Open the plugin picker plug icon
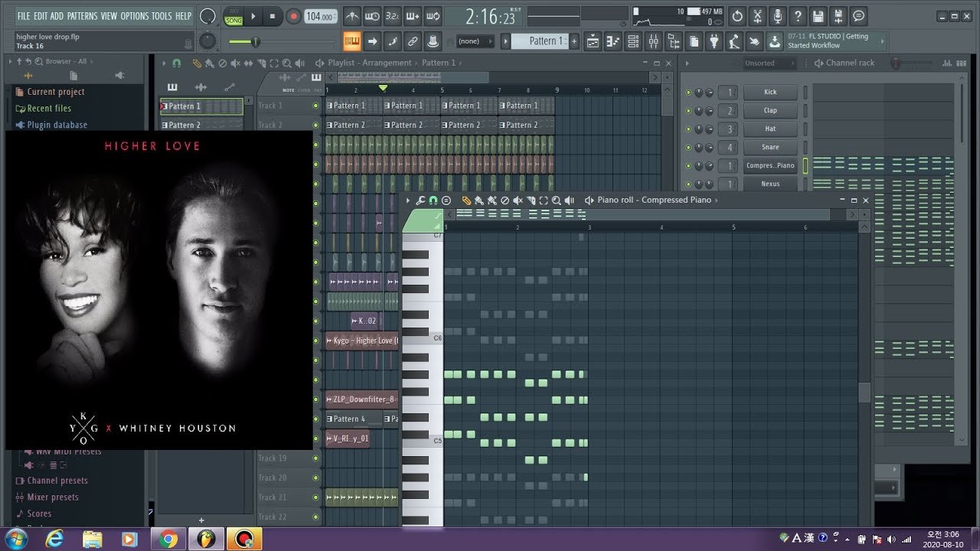 click(x=714, y=41)
